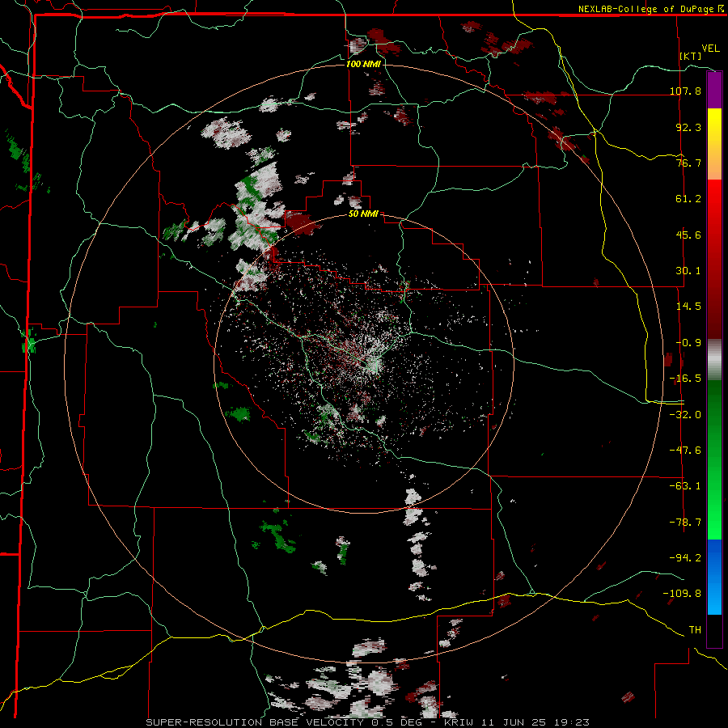
Task: Pick the gray near-zero segment of color bar
Action: pyautogui.click(x=714, y=359)
